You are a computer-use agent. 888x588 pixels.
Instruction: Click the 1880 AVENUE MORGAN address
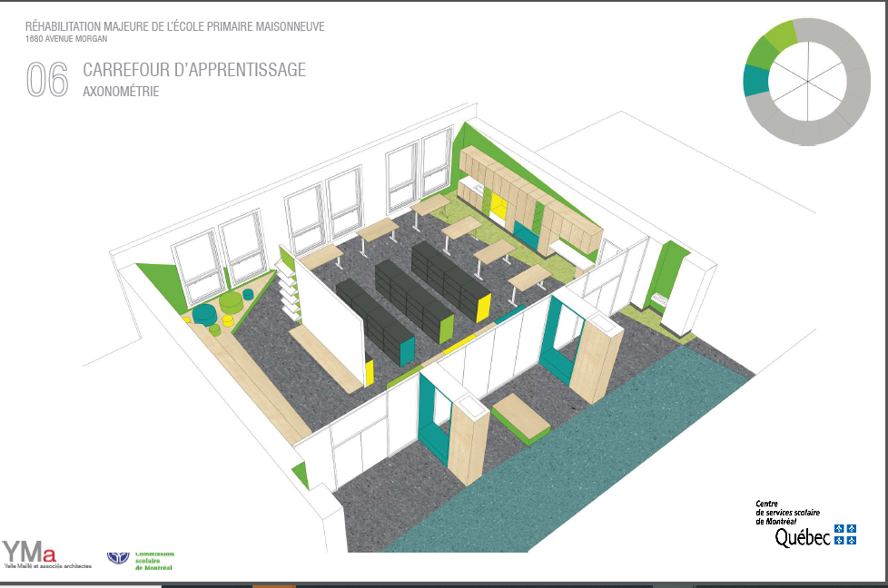tap(68, 39)
